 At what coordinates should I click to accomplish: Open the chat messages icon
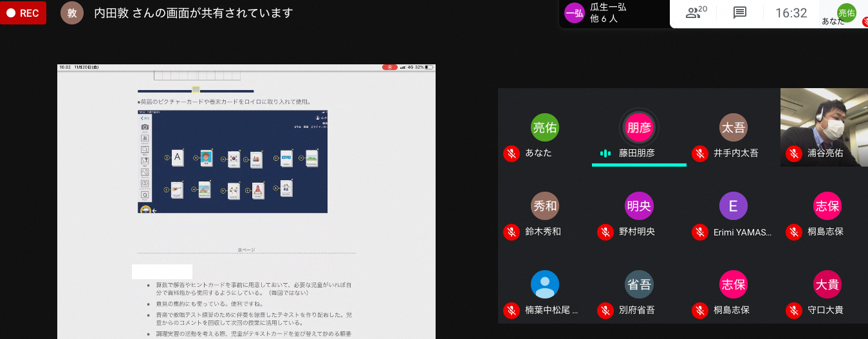[x=740, y=13]
